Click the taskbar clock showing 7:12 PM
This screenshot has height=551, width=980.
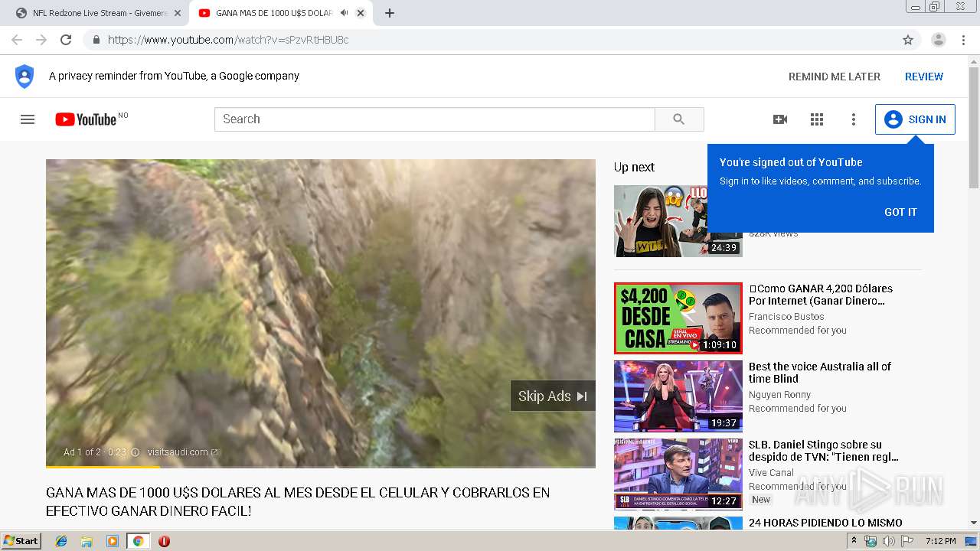coord(940,541)
